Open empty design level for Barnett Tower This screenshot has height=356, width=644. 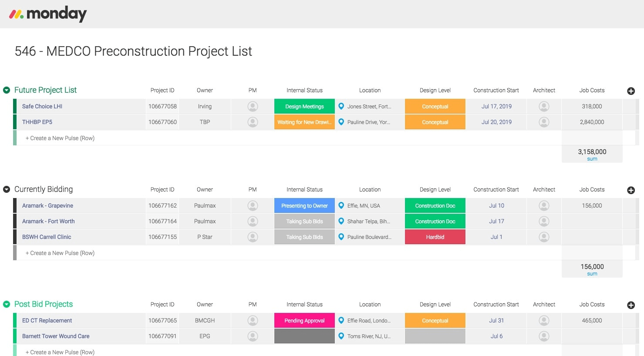point(435,336)
